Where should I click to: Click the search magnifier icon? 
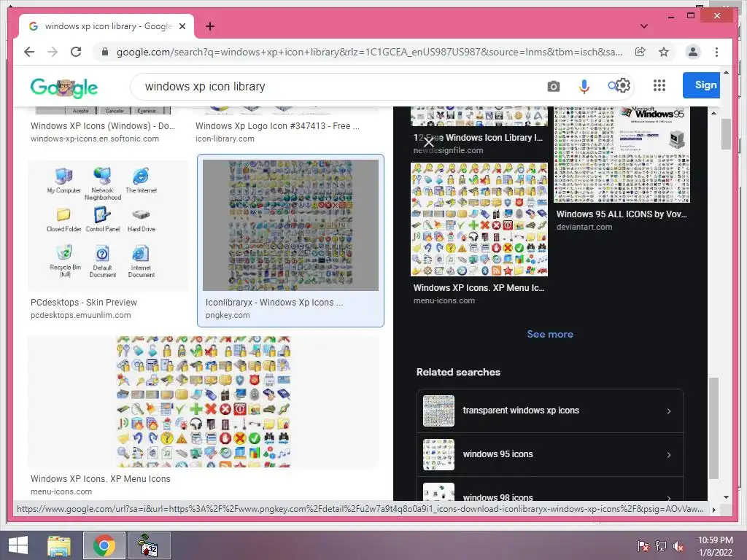(612, 86)
